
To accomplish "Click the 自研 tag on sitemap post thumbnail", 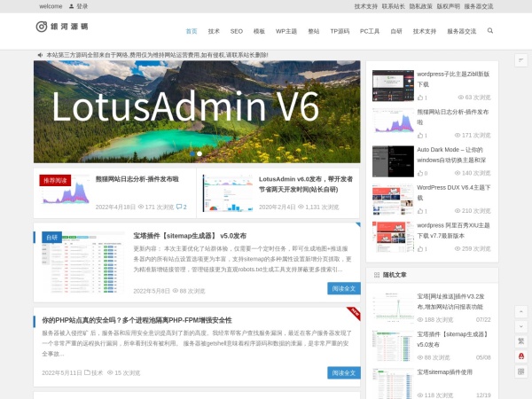I will (x=51, y=237).
